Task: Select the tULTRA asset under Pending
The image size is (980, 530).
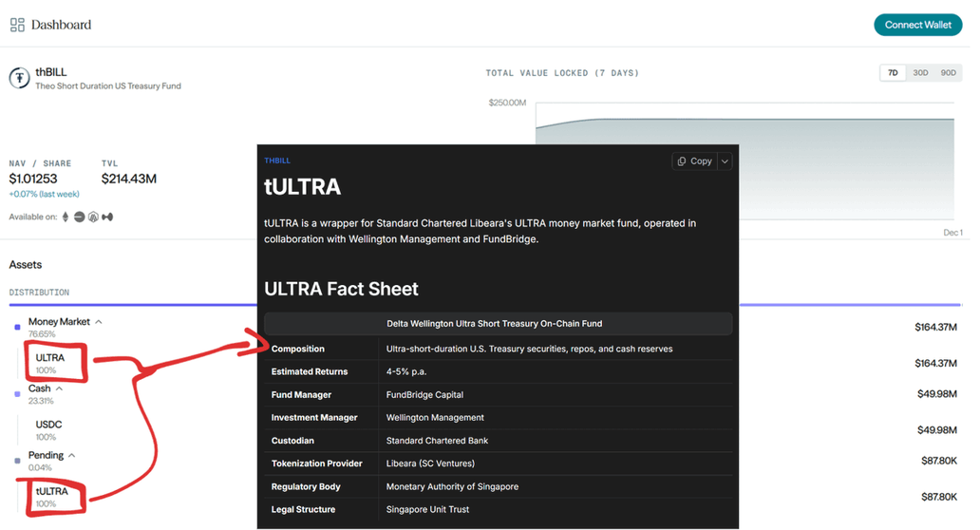Action: tap(52, 491)
